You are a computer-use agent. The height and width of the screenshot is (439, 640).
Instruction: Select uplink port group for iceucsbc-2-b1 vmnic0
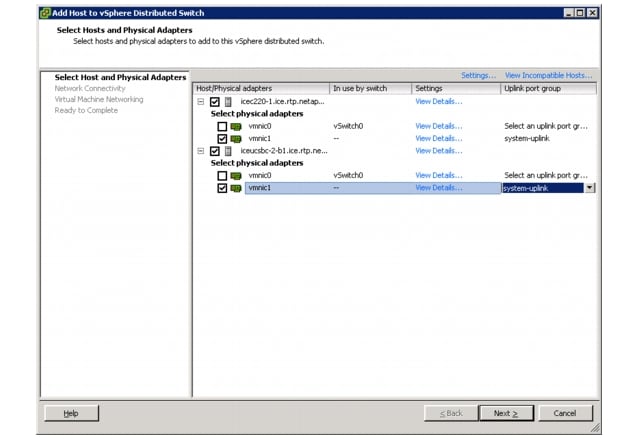(x=546, y=175)
